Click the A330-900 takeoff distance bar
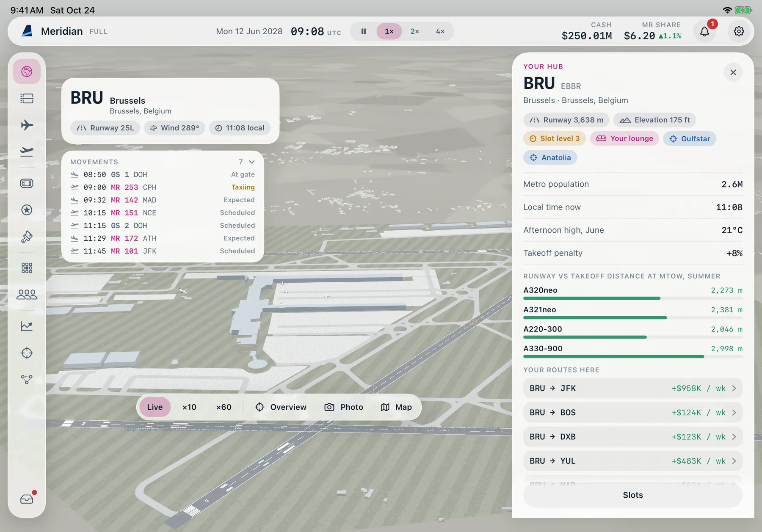 (x=633, y=357)
